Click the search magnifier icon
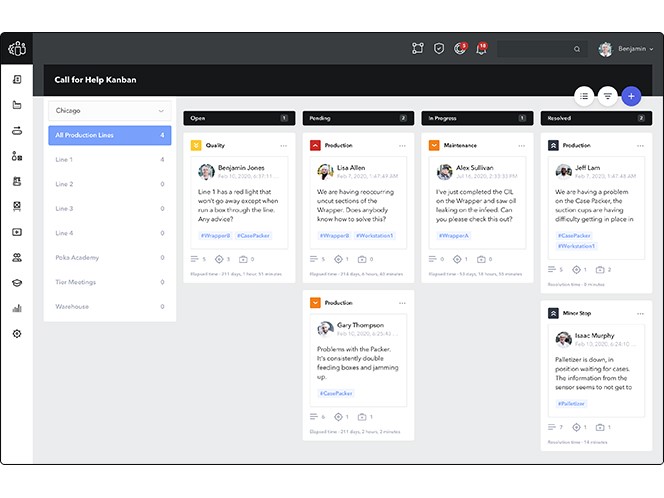Screen dimensions: 664x498 [577, 49]
